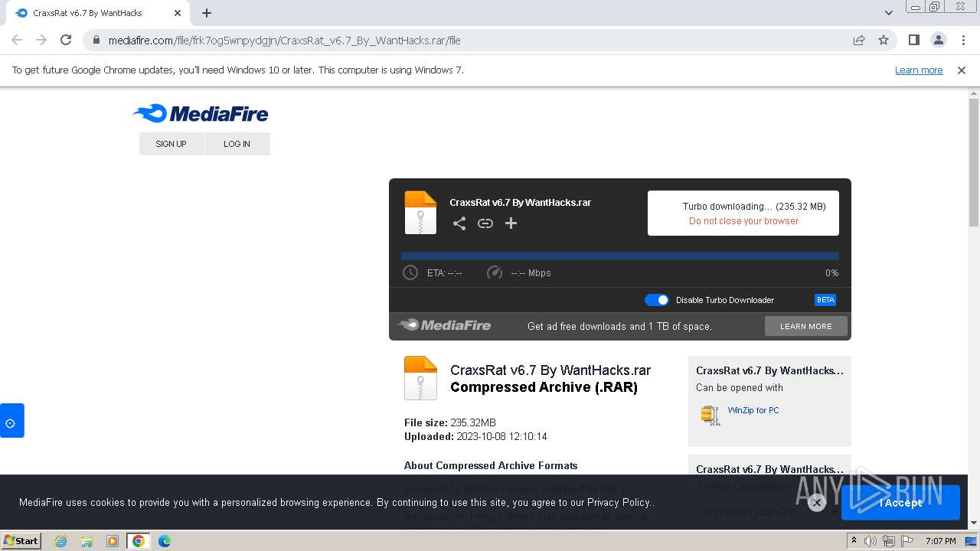Click the BETA badge
The width and height of the screenshot is (980, 551).
point(825,300)
